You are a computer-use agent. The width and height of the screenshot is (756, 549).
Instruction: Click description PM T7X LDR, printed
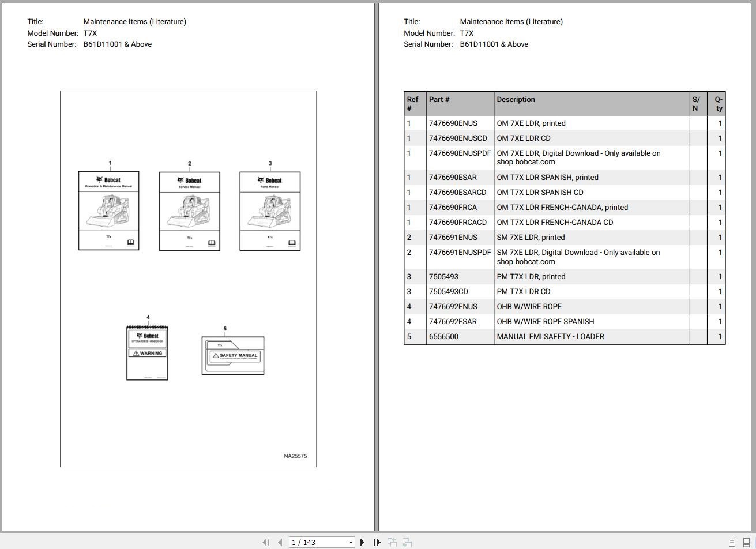point(531,277)
